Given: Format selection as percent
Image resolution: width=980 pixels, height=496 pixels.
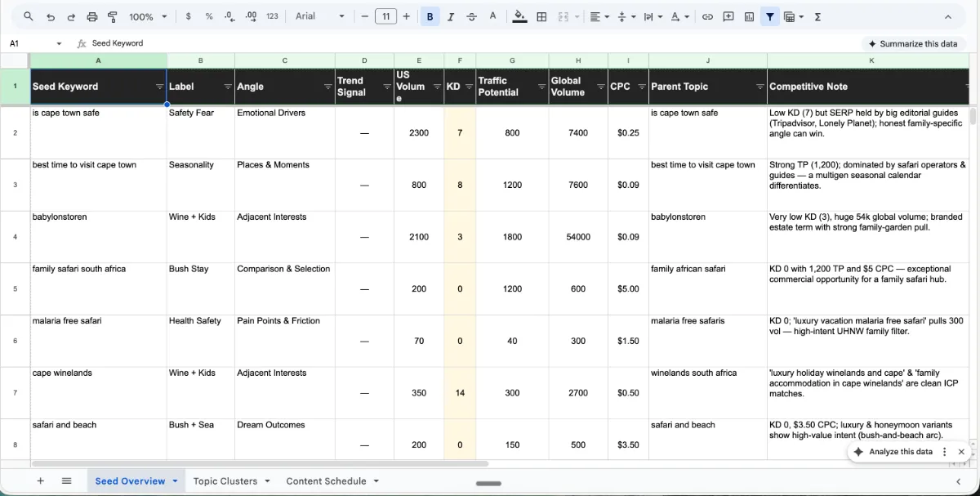Looking at the screenshot, I should [209, 16].
